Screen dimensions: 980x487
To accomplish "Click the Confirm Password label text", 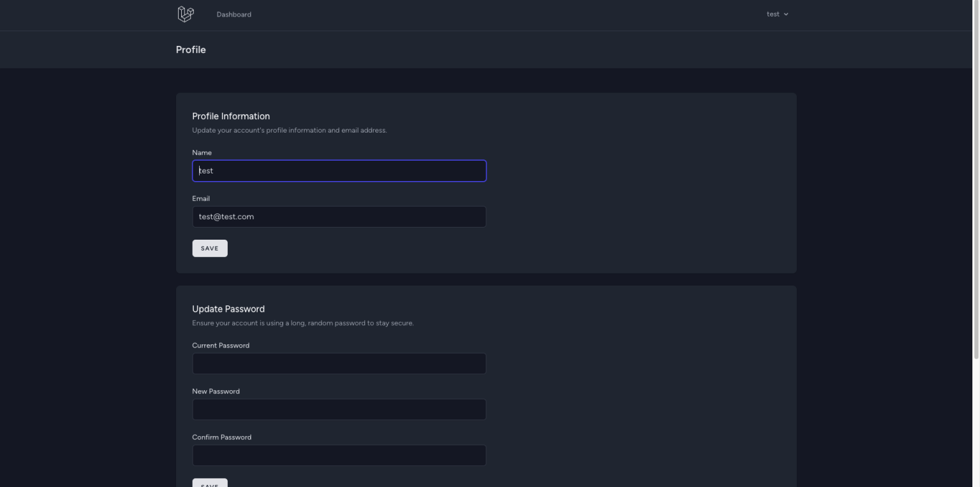I will point(221,437).
